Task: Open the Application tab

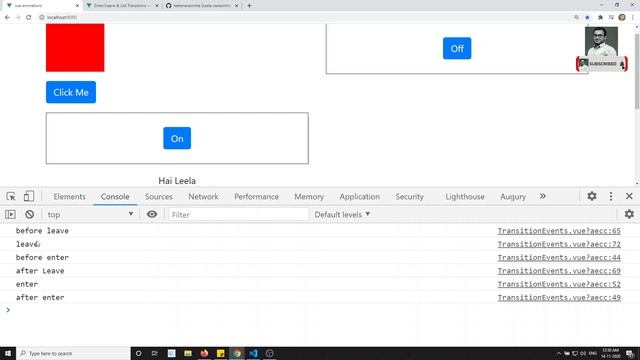Action: (360, 197)
